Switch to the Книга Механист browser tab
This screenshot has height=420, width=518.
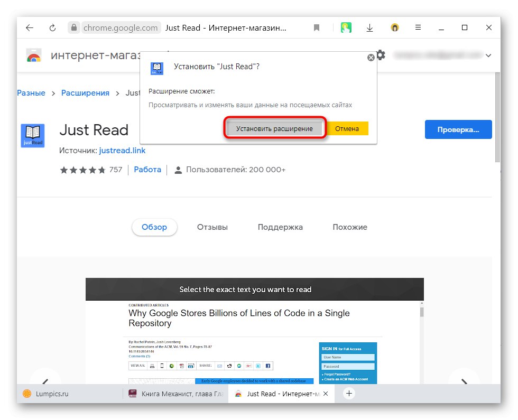(x=175, y=394)
